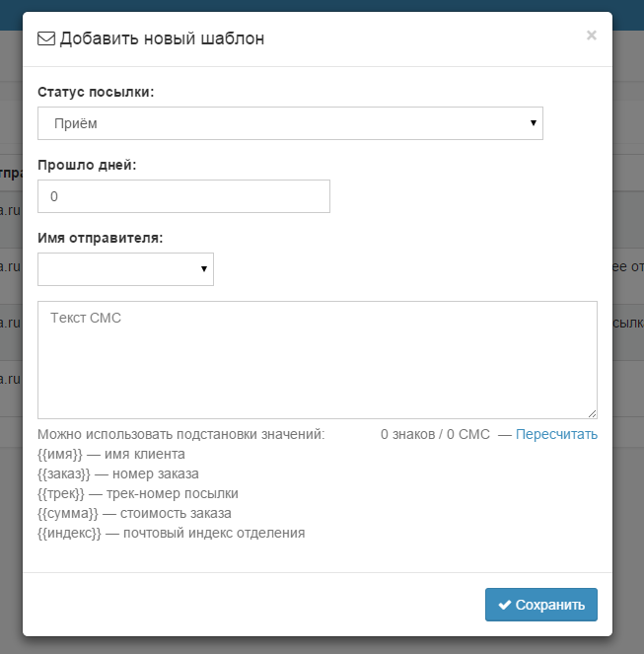Click the Имя отправителя label

(x=101, y=238)
